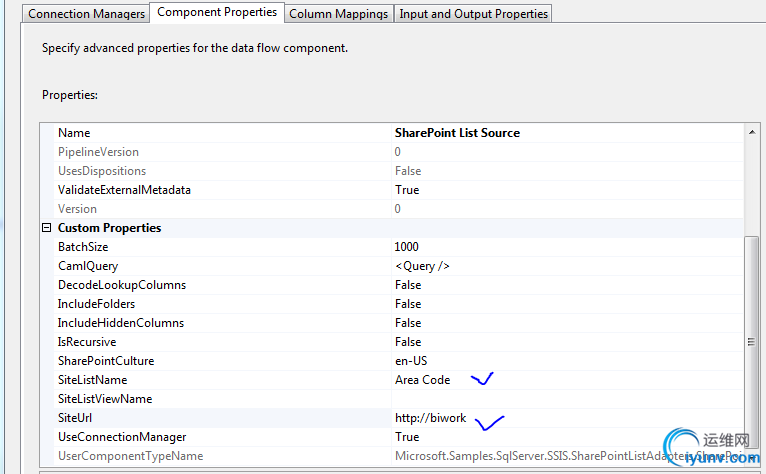
Task: Switch to the Connection Managers tab
Action: click(86, 14)
